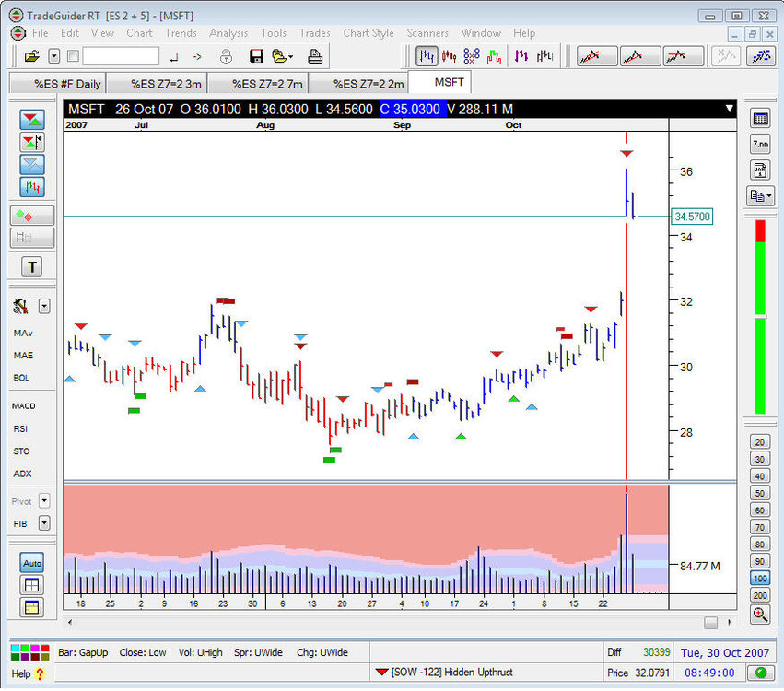This screenshot has height=691, width=784.
Task: Expand the dropdown next to the hammer tools icon
Action: [x=44, y=306]
